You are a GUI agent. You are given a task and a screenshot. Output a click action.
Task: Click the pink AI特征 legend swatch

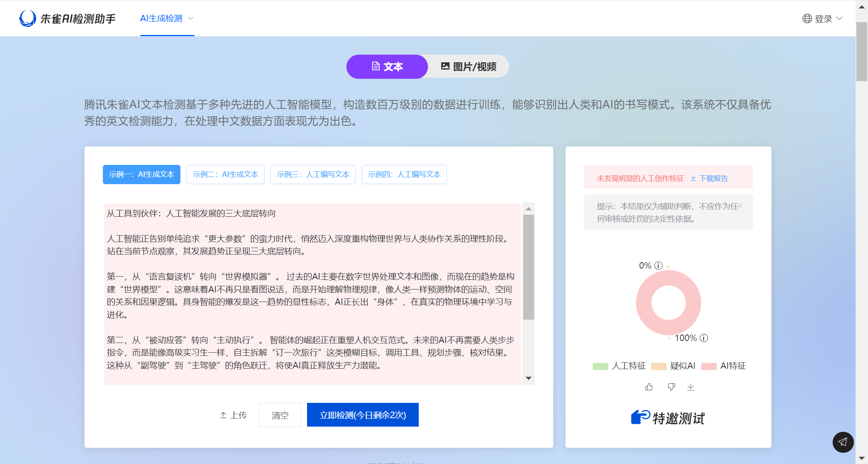pos(709,366)
